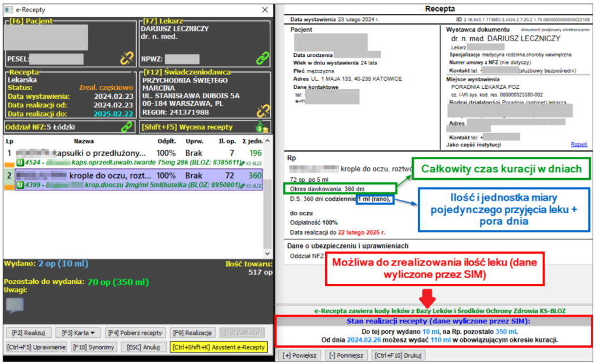595x364 pixels.
Task: Launch the yellow Asystent e-Recepty button
Action: click(218, 347)
